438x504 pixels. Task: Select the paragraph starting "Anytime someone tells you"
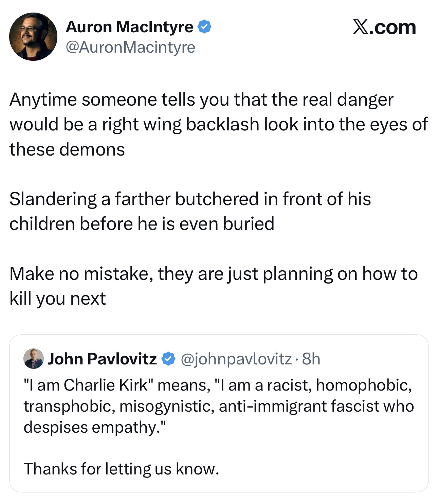[x=219, y=124]
